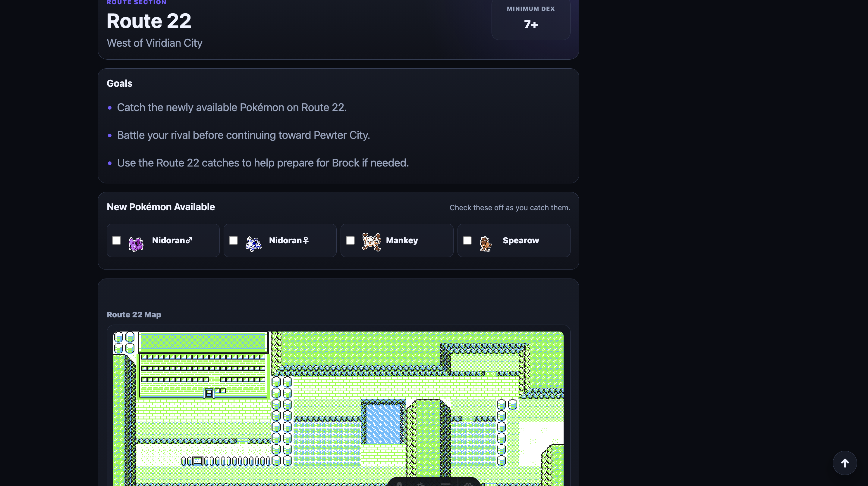868x486 pixels.
Task: Check the Nidoran♂ caught checkbox
Action: (116, 240)
